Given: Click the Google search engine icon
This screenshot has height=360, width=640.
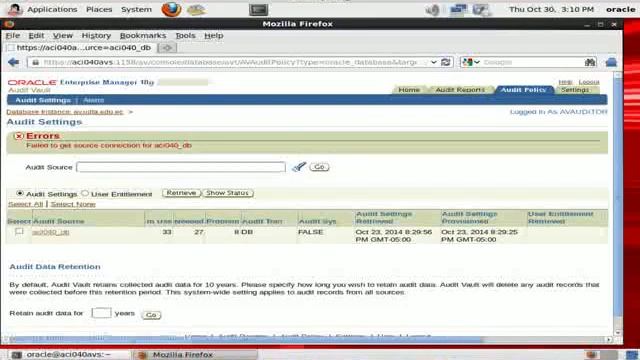Looking at the screenshot, I should tap(467, 62).
